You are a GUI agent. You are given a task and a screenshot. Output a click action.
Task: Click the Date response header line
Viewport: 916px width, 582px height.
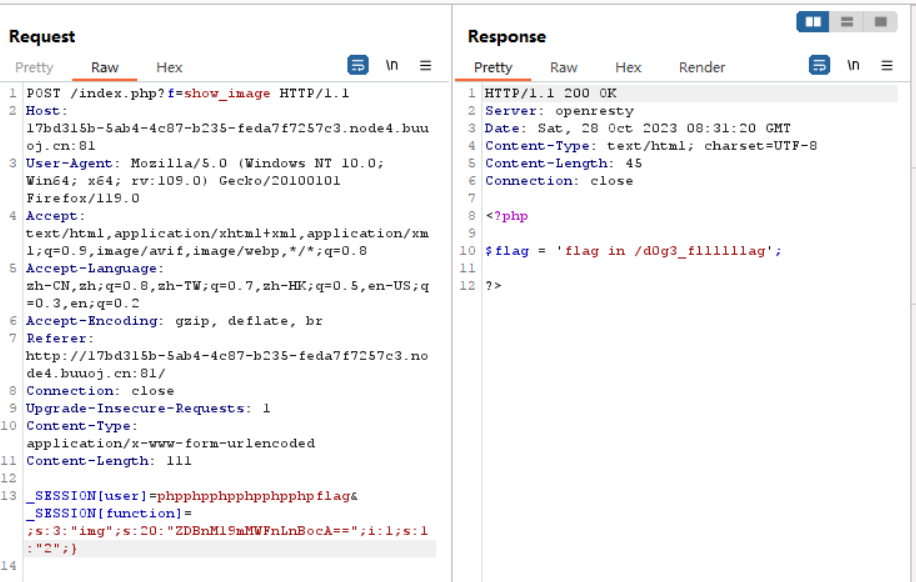click(x=637, y=129)
